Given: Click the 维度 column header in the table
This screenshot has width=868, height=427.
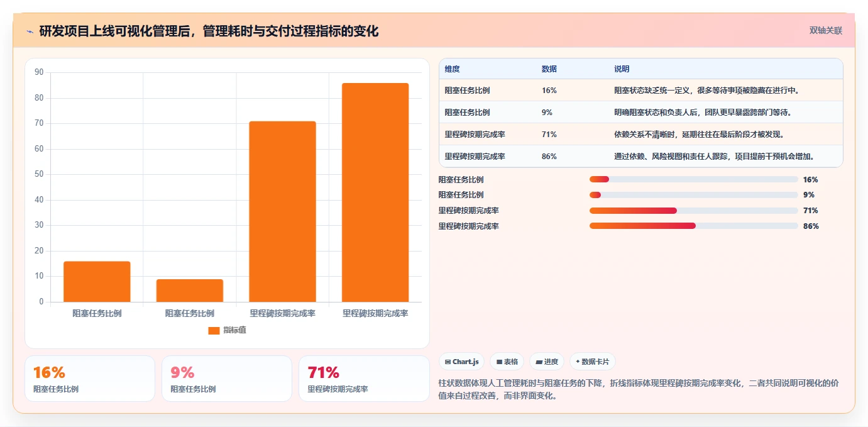Looking at the screenshot, I should 452,69.
